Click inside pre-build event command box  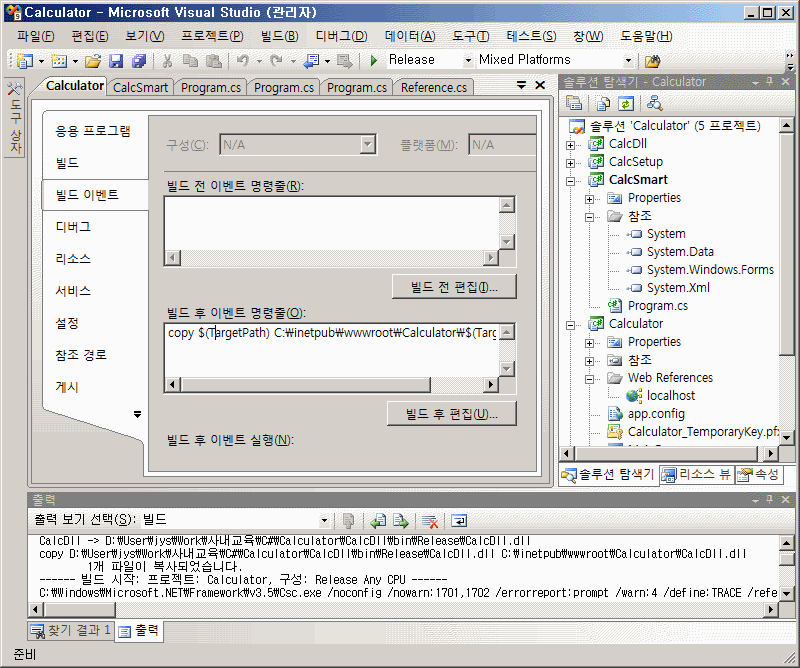click(x=331, y=224)
